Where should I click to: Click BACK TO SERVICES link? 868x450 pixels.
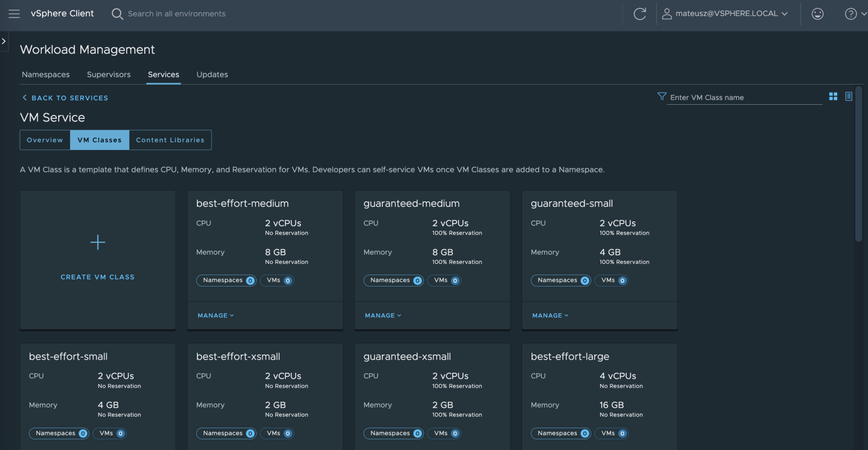64,98
